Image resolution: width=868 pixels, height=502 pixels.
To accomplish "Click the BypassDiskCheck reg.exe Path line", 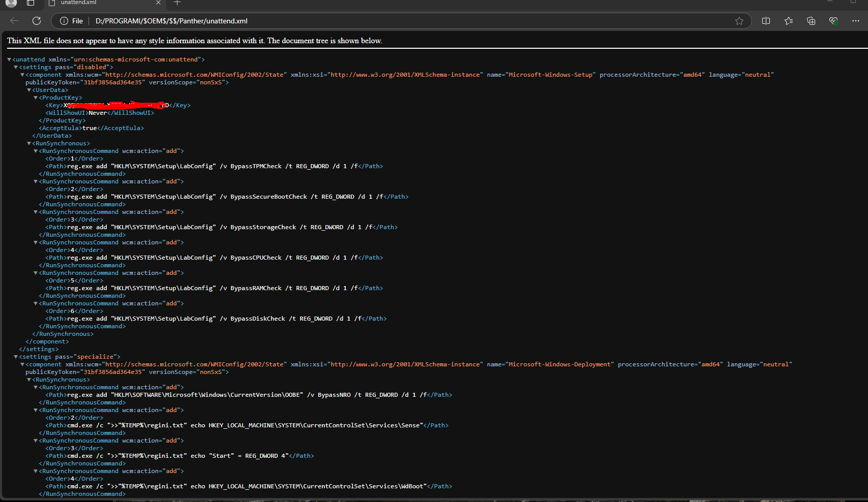I will coord(216,319).
